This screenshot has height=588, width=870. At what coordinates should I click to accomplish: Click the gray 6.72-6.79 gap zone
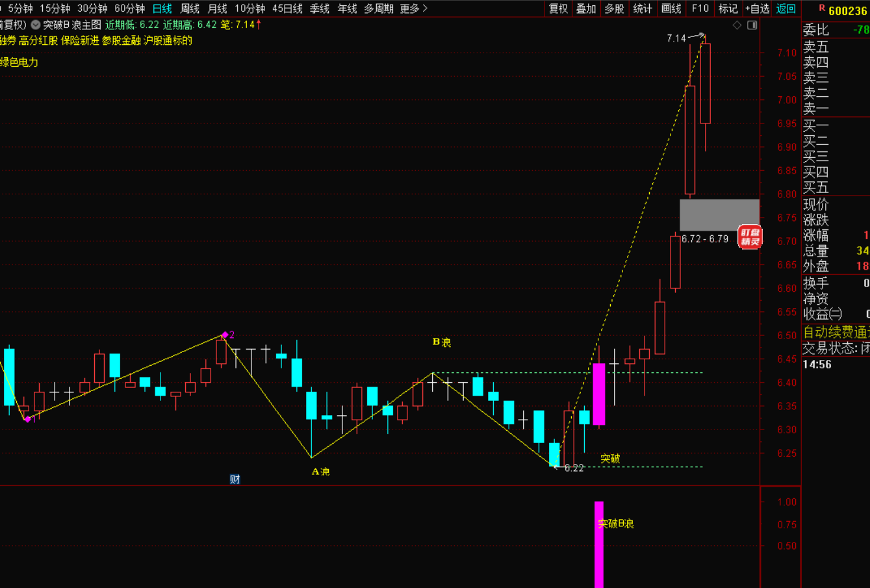click(719, 214)
